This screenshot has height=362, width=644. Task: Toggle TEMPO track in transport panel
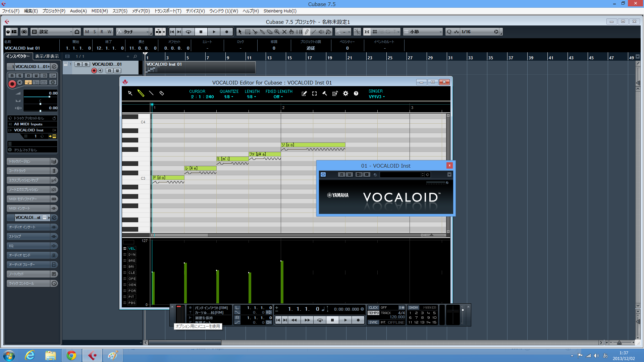tap(373, 313)
